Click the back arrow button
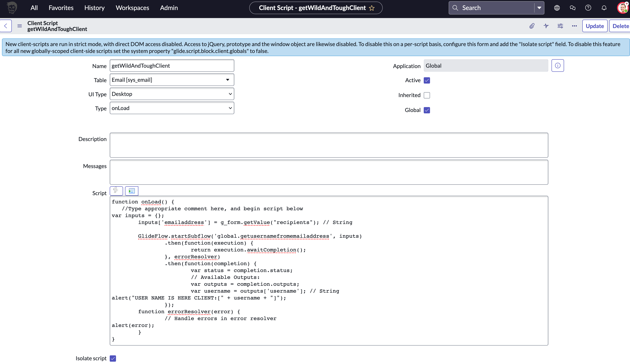Screen dimensions: 630x364 click(6, 26)
